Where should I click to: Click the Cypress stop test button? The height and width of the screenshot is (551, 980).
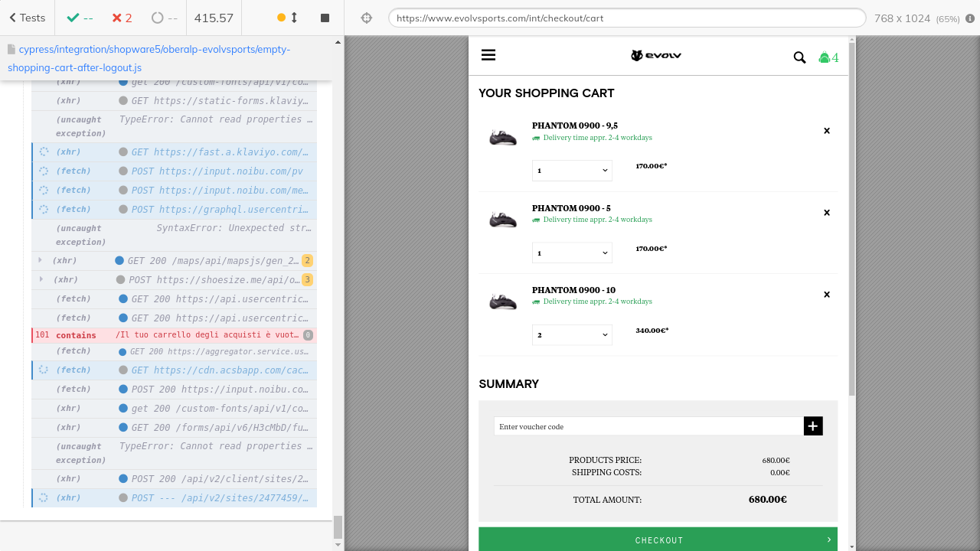pos(325,18)
